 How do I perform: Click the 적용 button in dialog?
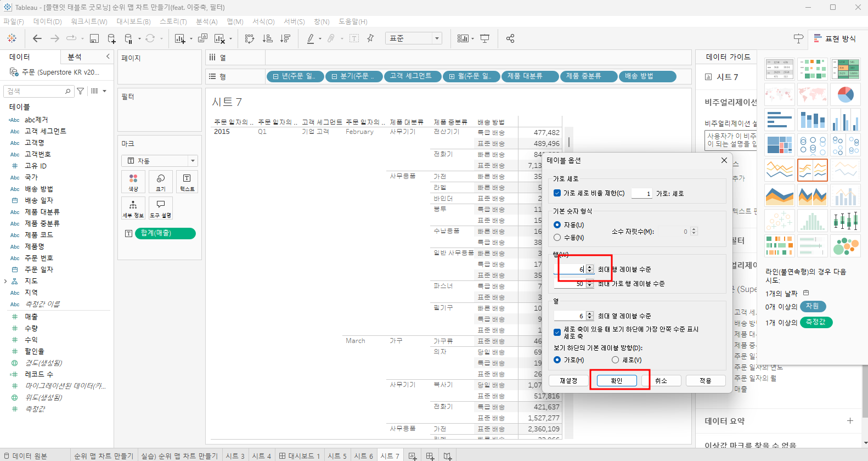[x=706, y=380]
